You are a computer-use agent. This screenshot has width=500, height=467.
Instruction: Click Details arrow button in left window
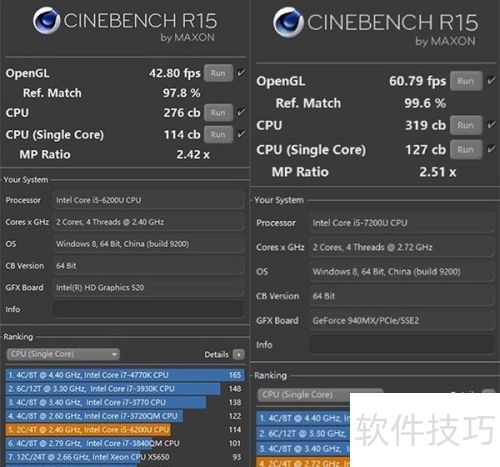239,354
